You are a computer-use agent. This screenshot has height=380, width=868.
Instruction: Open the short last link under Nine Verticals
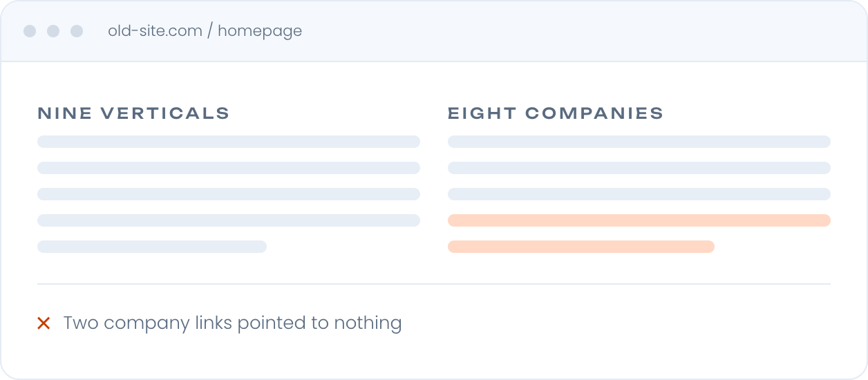point(152,247)
